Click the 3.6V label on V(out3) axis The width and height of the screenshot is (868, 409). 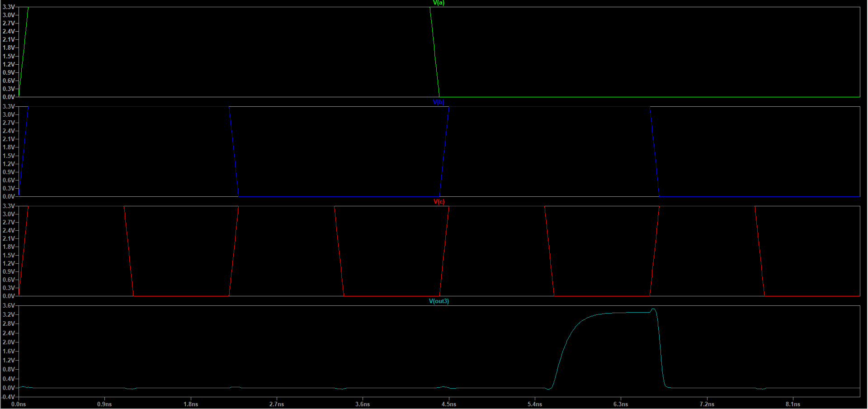[x=9, y=305]
